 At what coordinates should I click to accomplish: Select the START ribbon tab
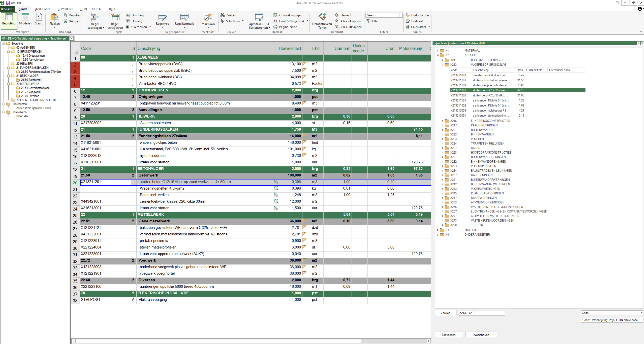tap(23, 9)
